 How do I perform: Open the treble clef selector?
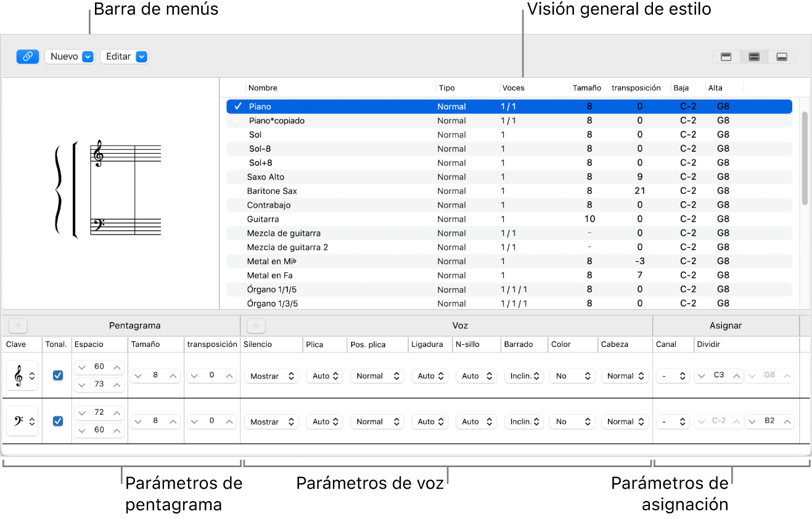pyautogui.click(x=22, y=376)
